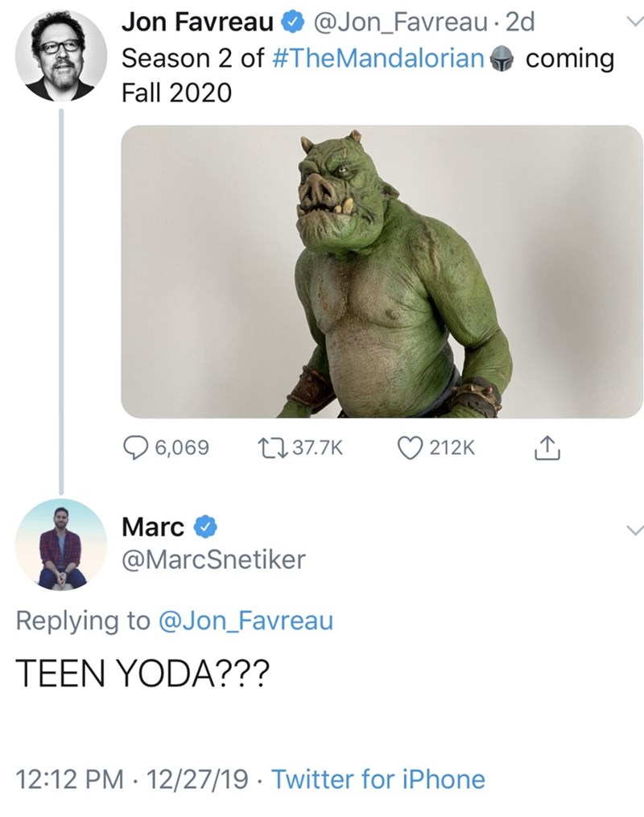
Task: Click the @Jon_Favreau link in Replying to
Action: pos(244,621)
